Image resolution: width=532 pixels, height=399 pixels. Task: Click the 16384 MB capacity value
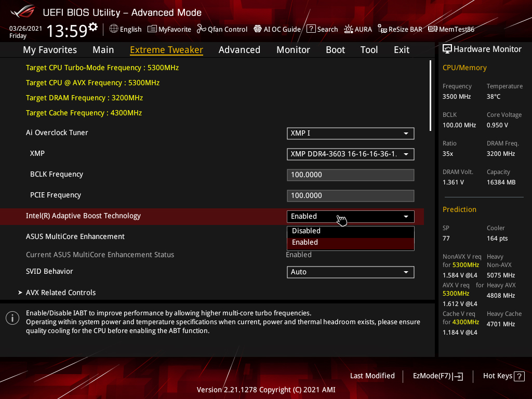click(501, 182)
